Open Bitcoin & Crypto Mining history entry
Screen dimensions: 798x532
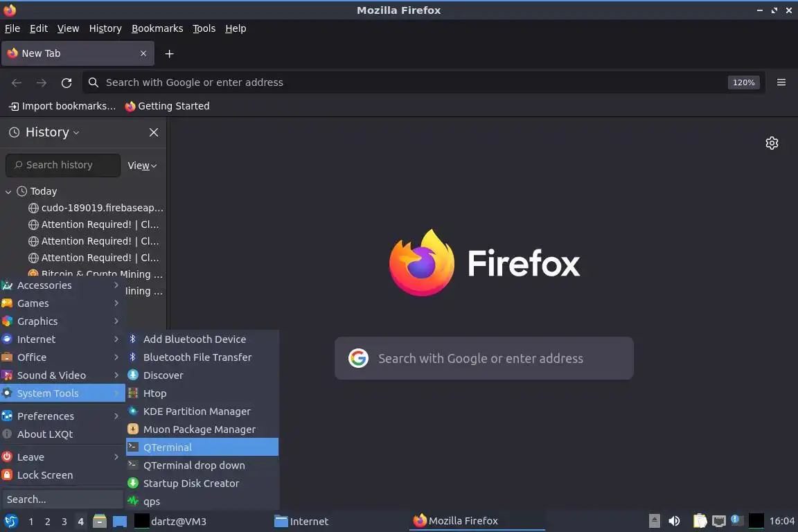(96, 274)
